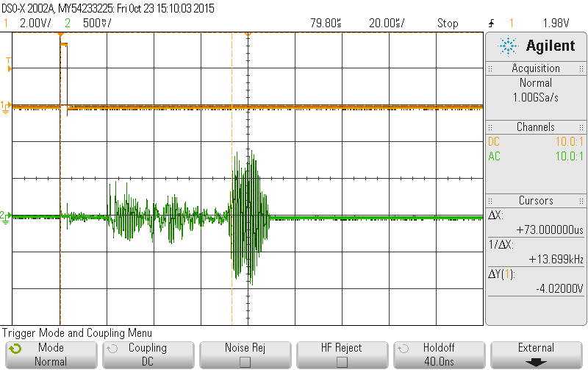The width and height of the screenshot is (588, 370).
Task: Click the ΔY(1) -4.02000V readout
Action: pyautogui.click(x=536, y=282)
